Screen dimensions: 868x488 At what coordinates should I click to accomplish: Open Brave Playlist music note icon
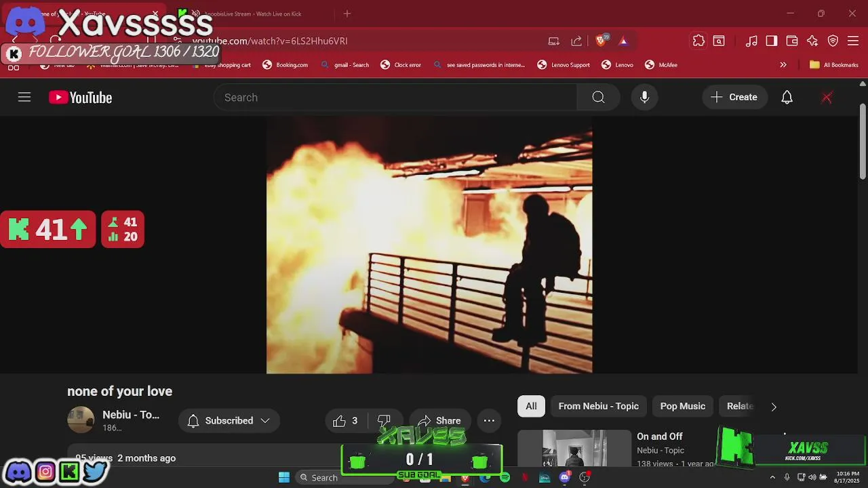751,41
